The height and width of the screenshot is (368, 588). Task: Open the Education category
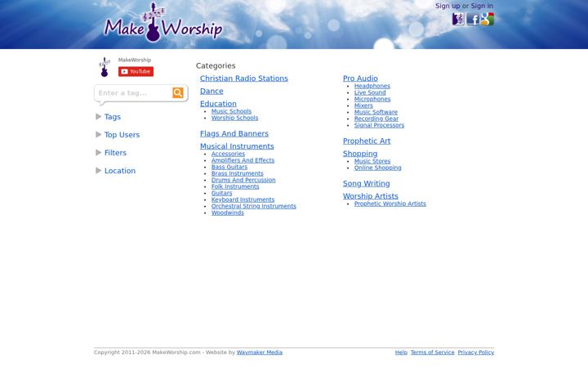218,104
